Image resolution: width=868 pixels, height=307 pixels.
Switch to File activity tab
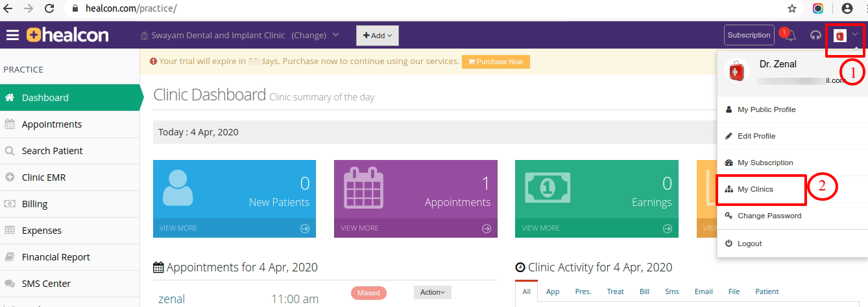(x=734, y=292)
